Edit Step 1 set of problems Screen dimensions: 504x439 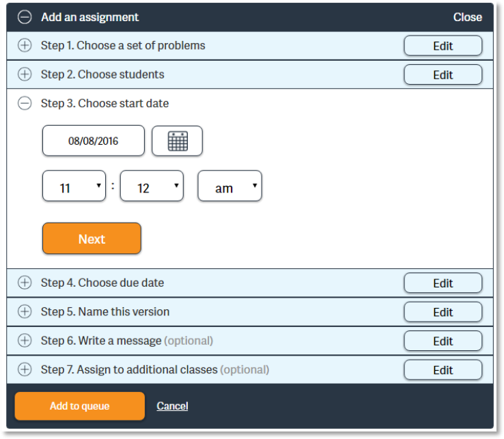click(443, 46)
